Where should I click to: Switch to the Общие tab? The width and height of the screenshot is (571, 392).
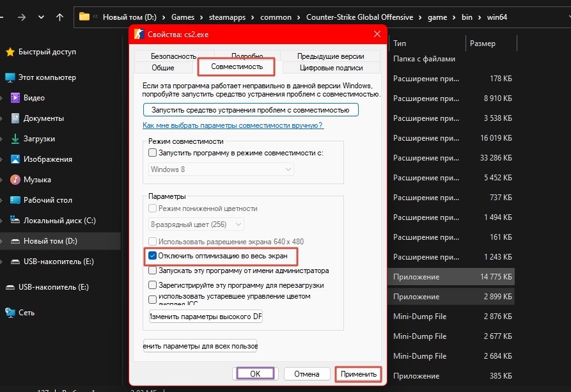[163, 68]
